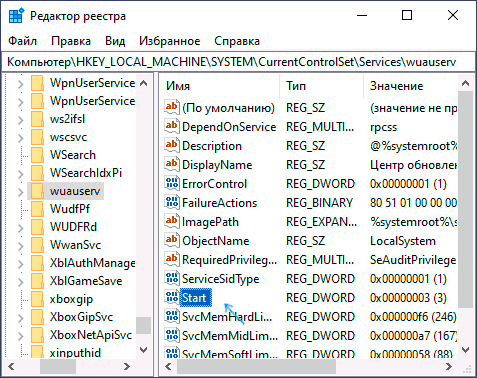Expand the WUDFRd tree node
The image size is (477, 378).
[x=21, y=228]
